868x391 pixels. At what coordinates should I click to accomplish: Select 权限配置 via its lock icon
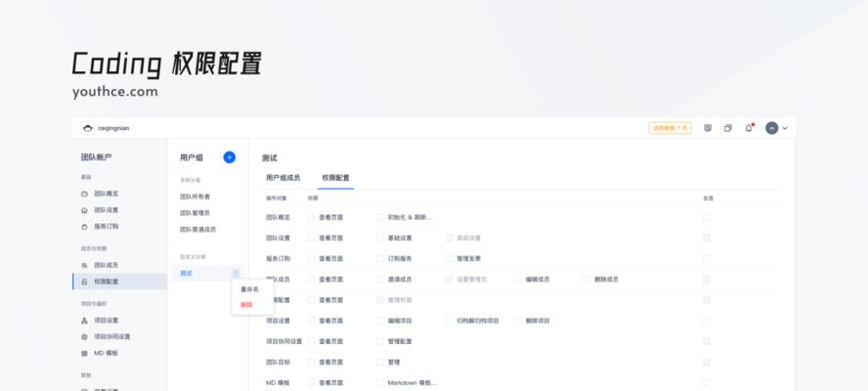click(84, 282)
